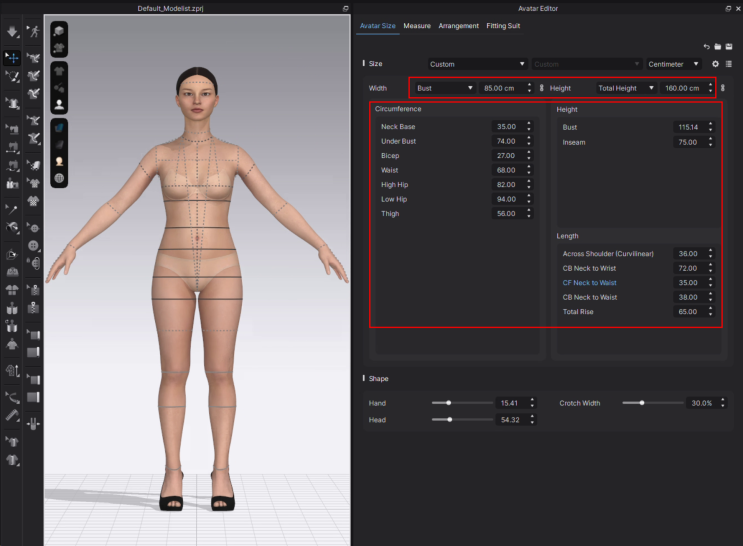The image size is (743, 546).
Task: Open the Centimeter unit dropdown
Action: point(674,64)
